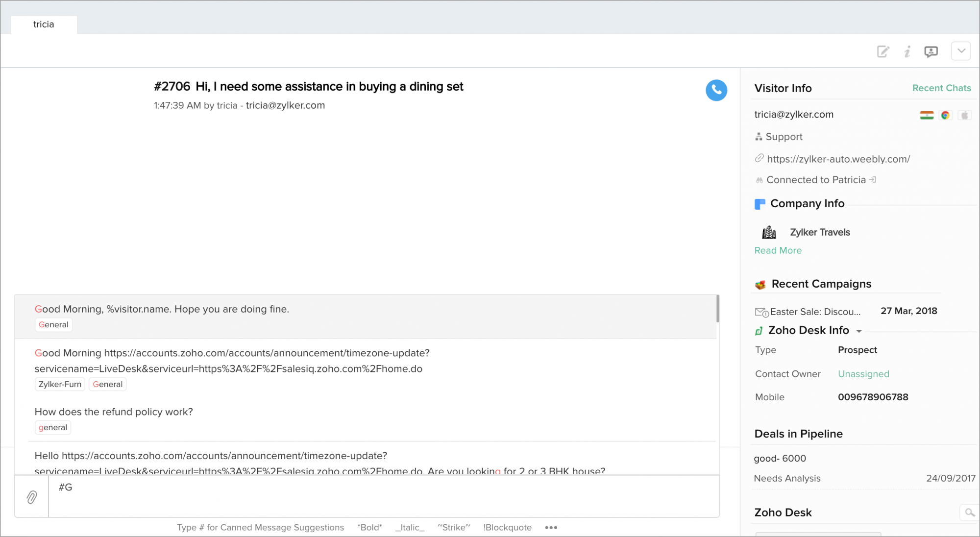Click the blue phone call icon
Image resolution: width=980 pixels, height=537 pixels.
click(716, 90)
